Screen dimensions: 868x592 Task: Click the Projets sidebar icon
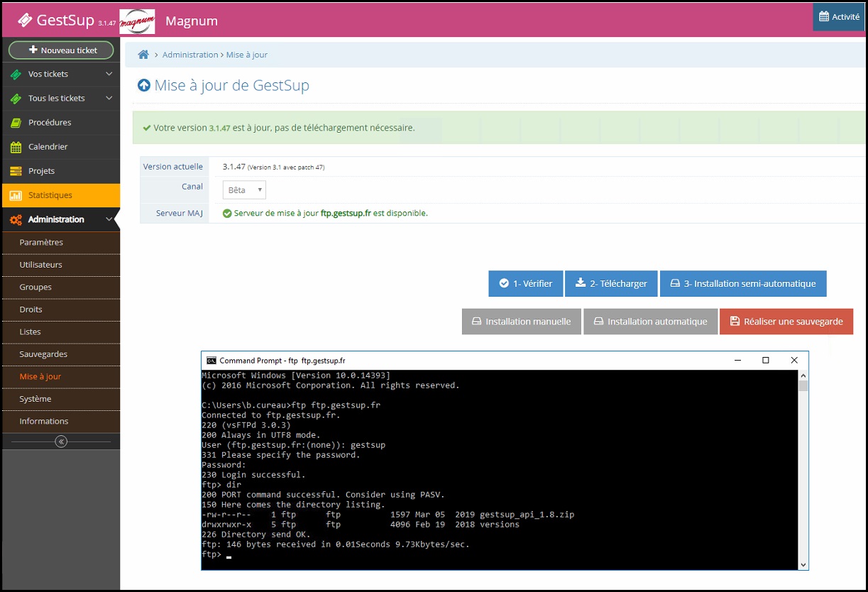pyautogui.click(x=16, y=171)
